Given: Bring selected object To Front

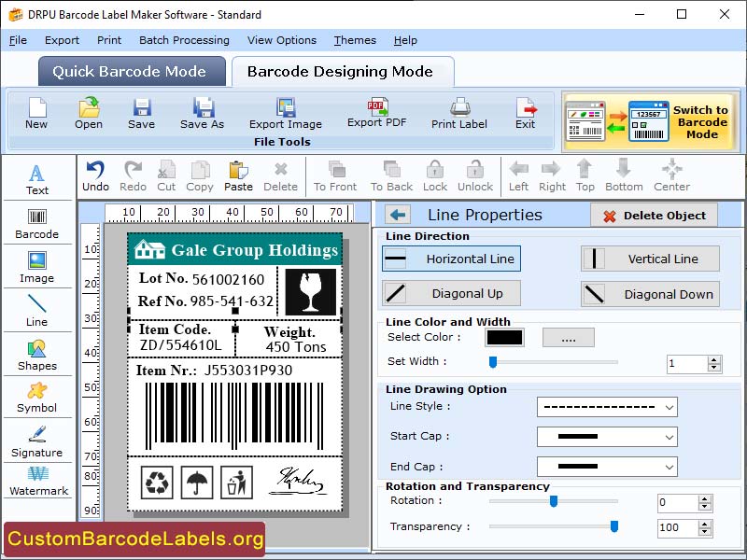Looking at the screenshot, I should click(335, 176).
